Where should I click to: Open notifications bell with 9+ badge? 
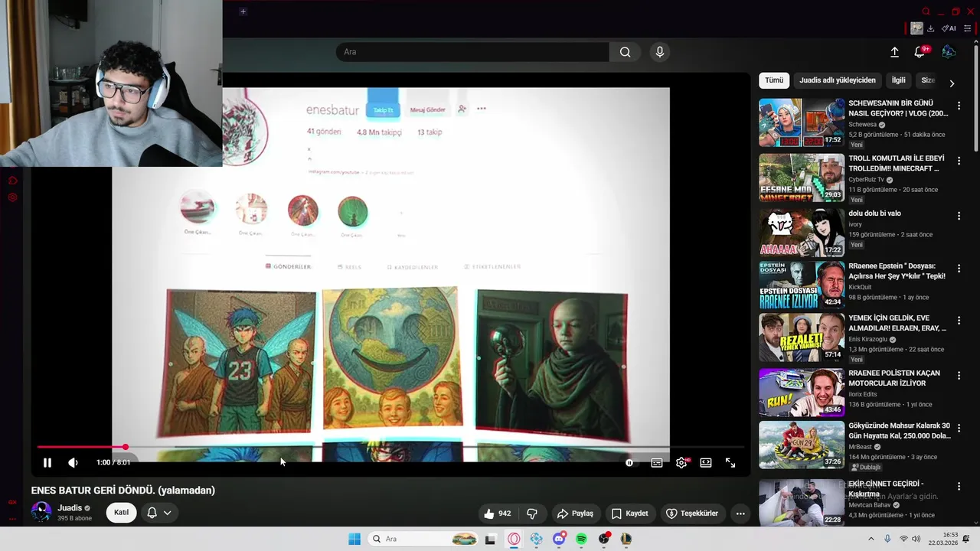(x=920, y=52)
